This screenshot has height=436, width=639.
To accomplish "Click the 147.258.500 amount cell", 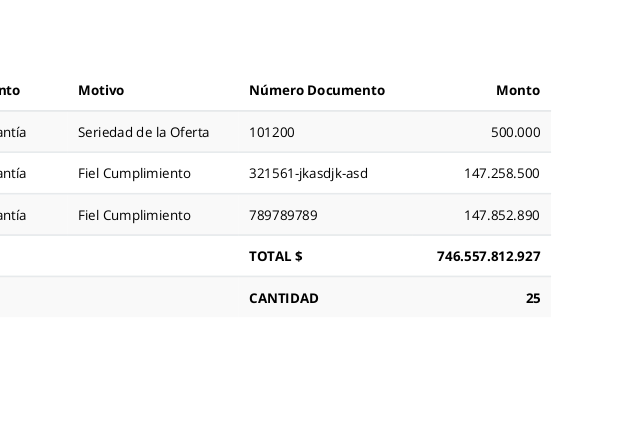I will click(x=501, y=173).
